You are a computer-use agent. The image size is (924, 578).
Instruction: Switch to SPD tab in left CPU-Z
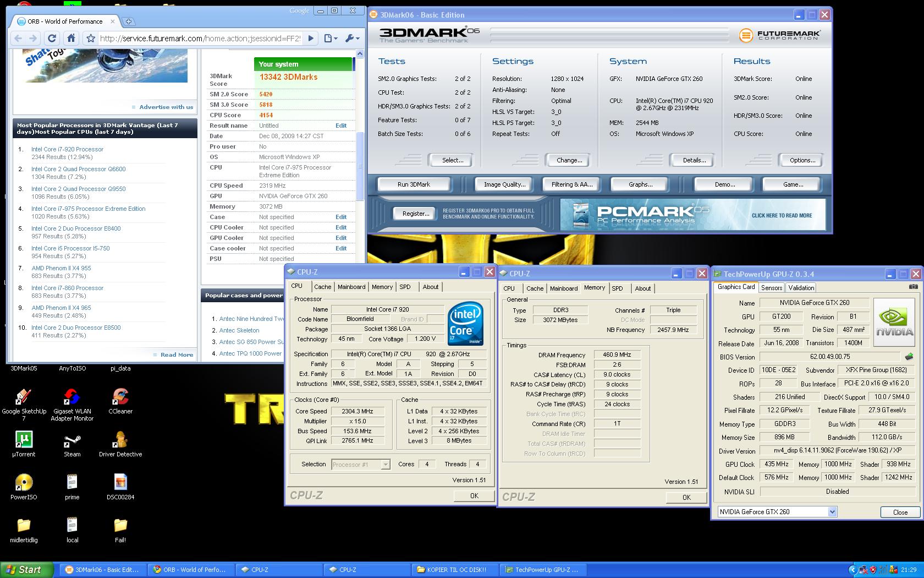[405, 287]
